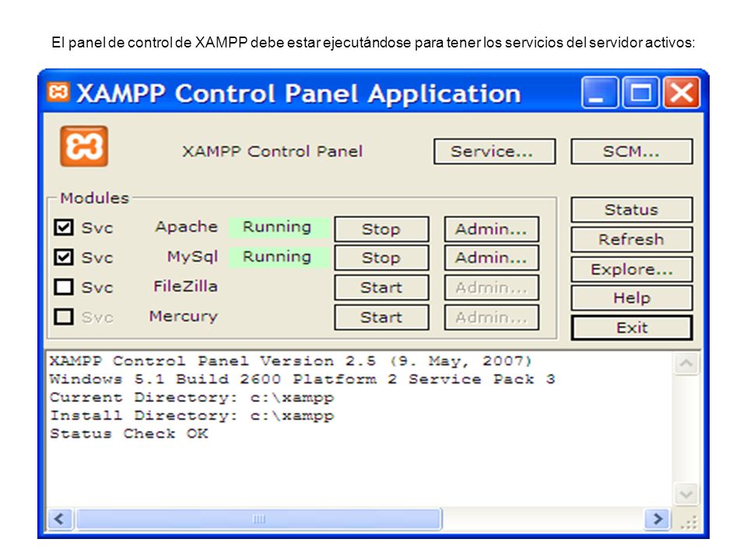Start the FileZilla module
Viewport: 747px width, 560px height.
point(381,288)
